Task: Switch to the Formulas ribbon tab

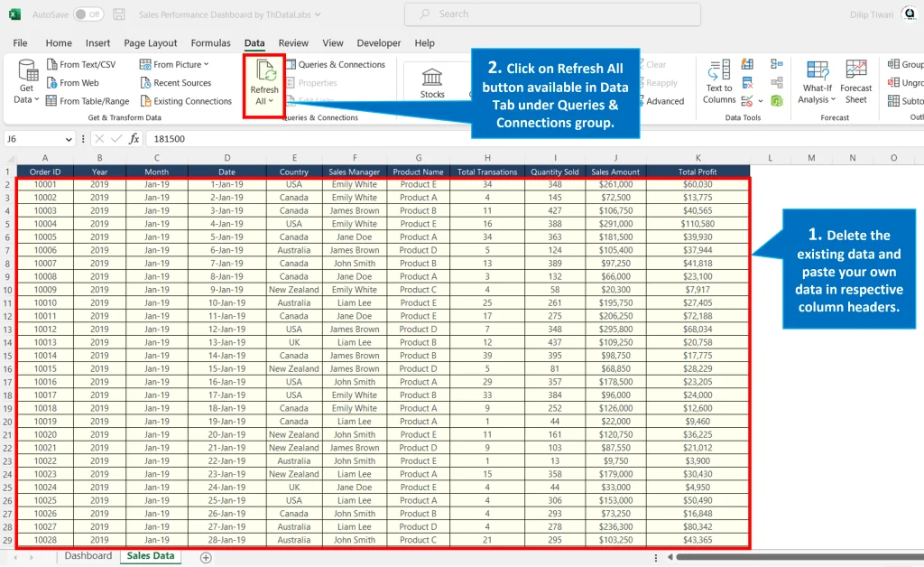Action: 210,42
